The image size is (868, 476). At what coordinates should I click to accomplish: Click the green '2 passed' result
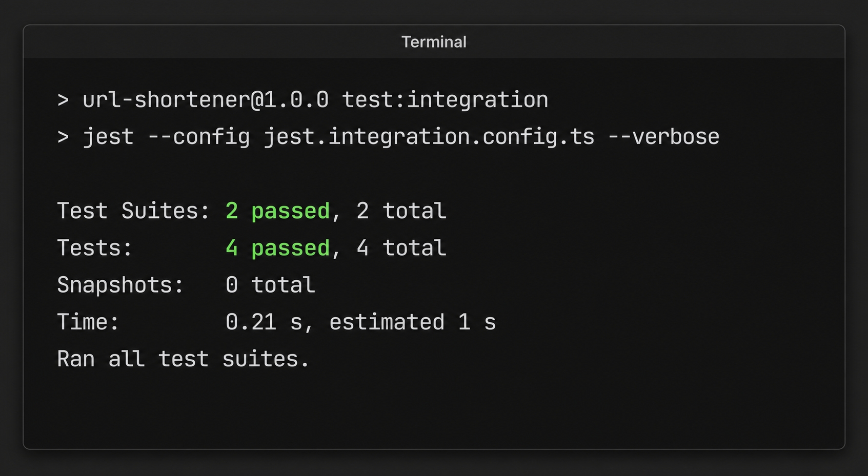277,212
